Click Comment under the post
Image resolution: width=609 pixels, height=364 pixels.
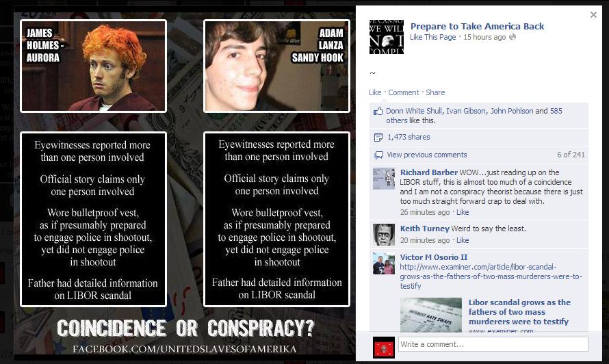[x=404, y=92]
